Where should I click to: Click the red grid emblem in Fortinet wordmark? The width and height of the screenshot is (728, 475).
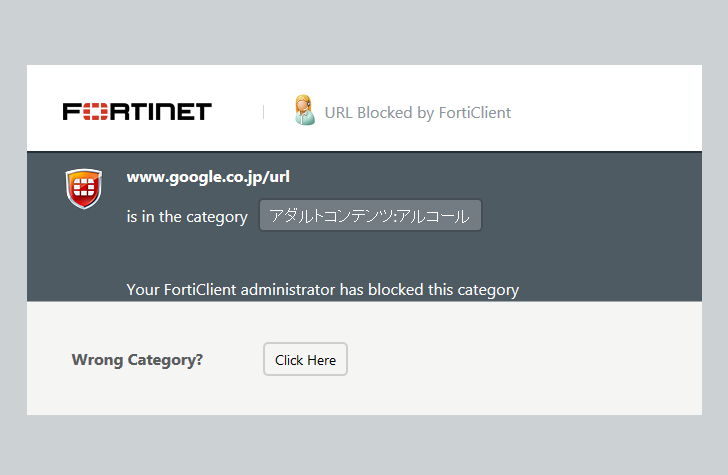click(x=95, y=111)
